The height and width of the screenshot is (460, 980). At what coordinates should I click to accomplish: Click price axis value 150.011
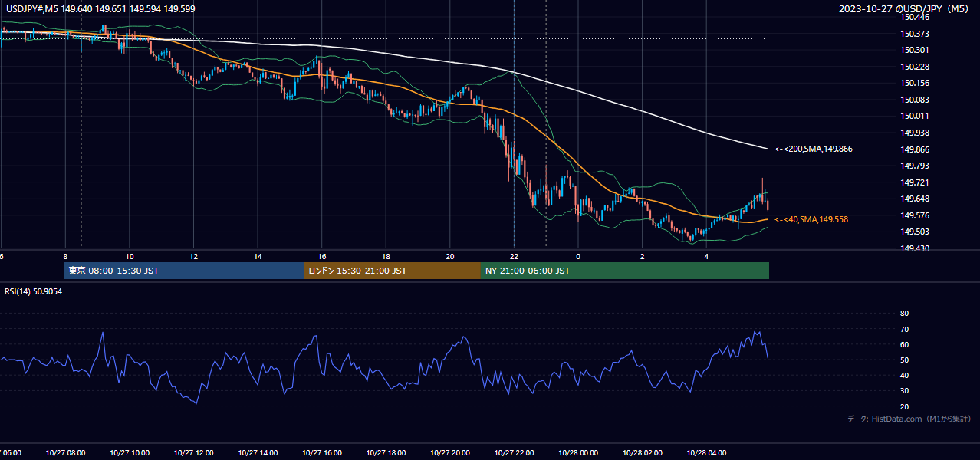click(914, 116)
